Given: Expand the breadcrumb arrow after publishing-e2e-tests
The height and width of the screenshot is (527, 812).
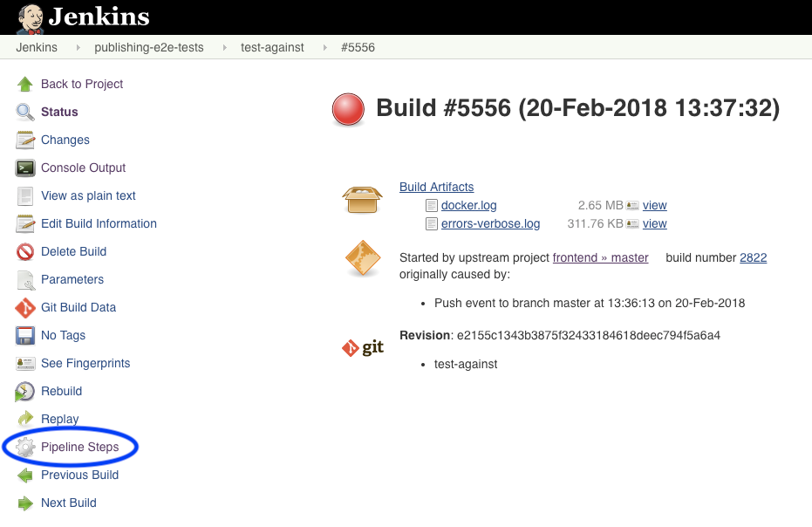Looking at the screenshot, I should pos(224,48).
